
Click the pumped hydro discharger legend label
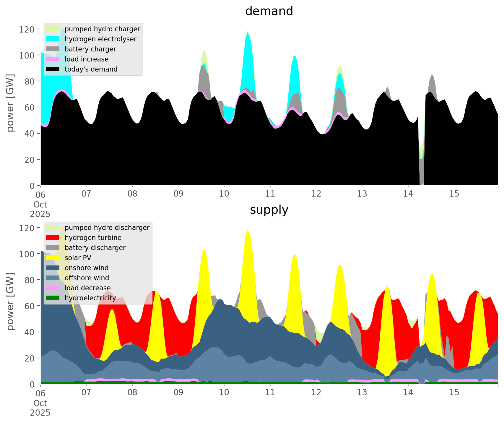point(107,228)
